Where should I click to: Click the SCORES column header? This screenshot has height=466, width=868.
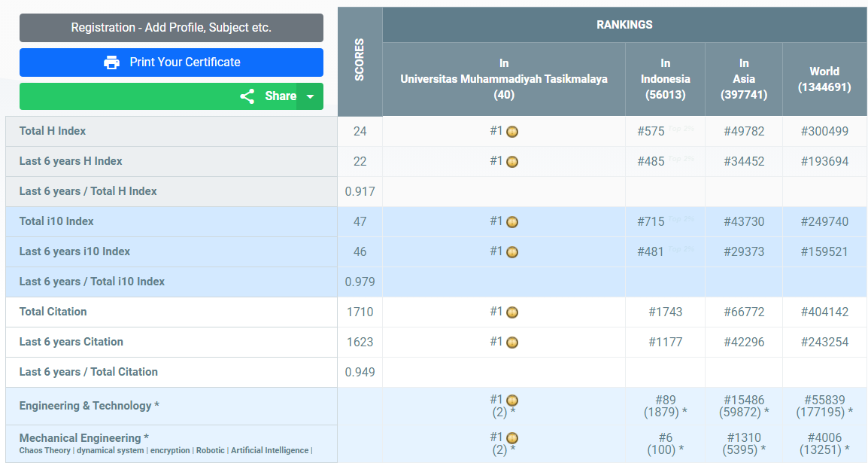click(360, 60)
